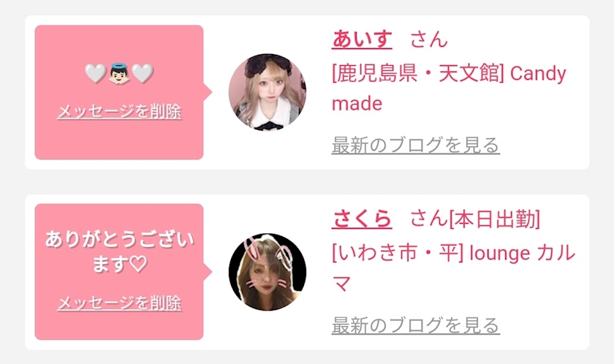The height and width of the screenshot is (364, 614).
Task: Delete the message sent to さくら
Action: 119,303
